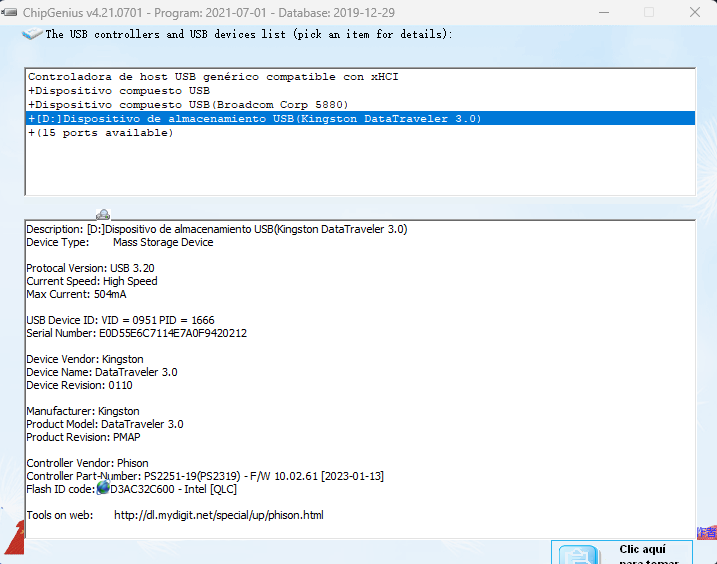Click 'Device Type: Mass Storage Device' line
Image resolution: width=717 pixels, height=564 pixels.
[x=120, y=242]
